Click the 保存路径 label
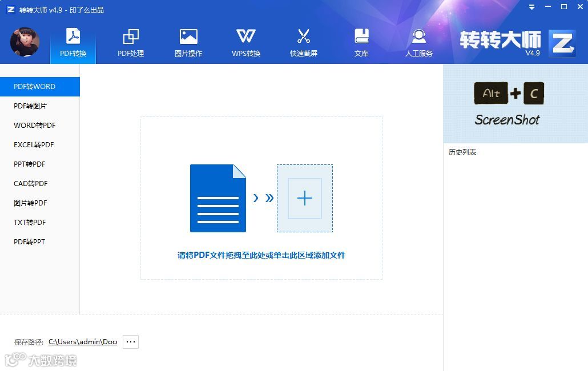This screenshot has height=371, width=588. [29, 342]
